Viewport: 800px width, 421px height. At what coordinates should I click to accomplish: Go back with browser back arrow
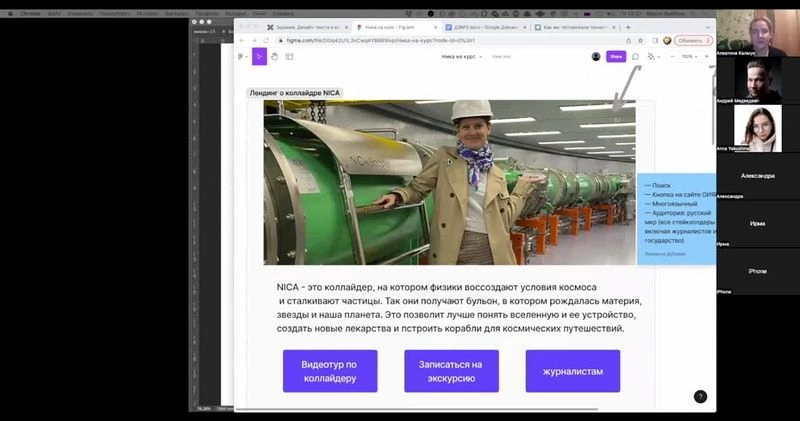click(x=242, y=40)
